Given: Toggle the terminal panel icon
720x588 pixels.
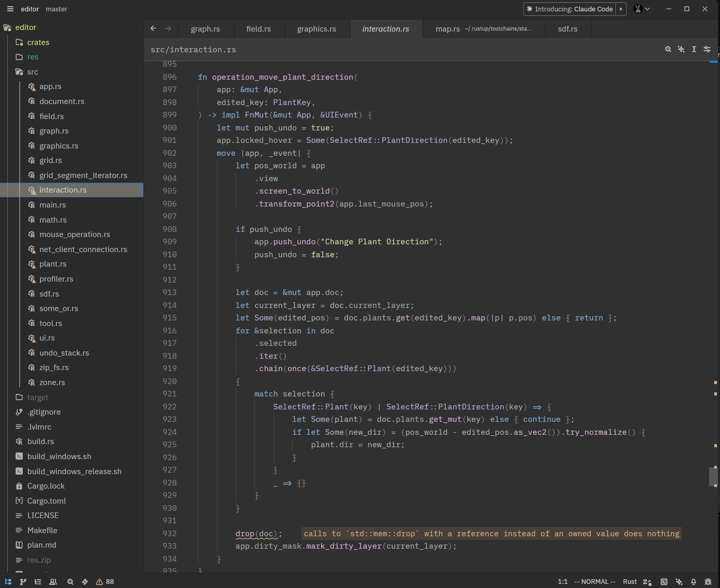Looking at the screenshot, I should click(x=664, y=582).
